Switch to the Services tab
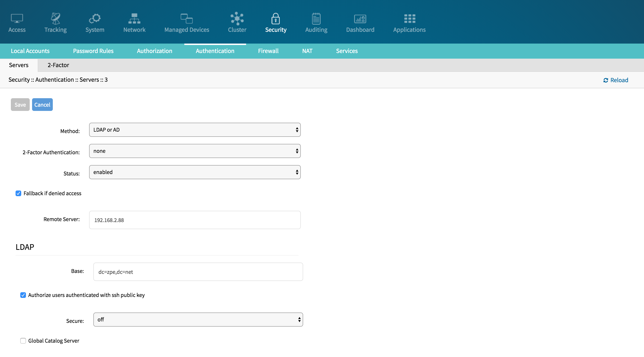Image resolution: width=644 pixels, height=357 pixels. pos(347,51)
